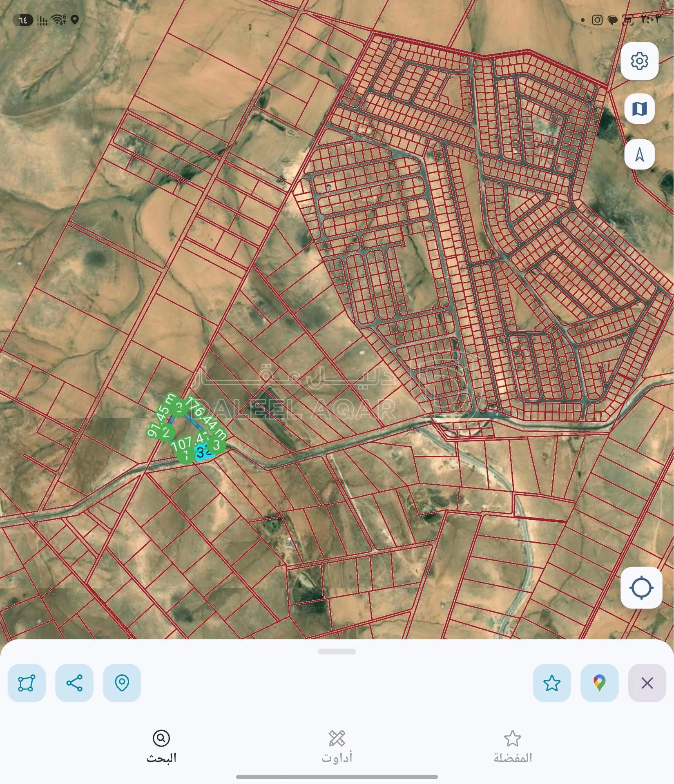674x784 pixels.
Task: Tap the 176.44 m measurement label
Action: coord(206,417)
